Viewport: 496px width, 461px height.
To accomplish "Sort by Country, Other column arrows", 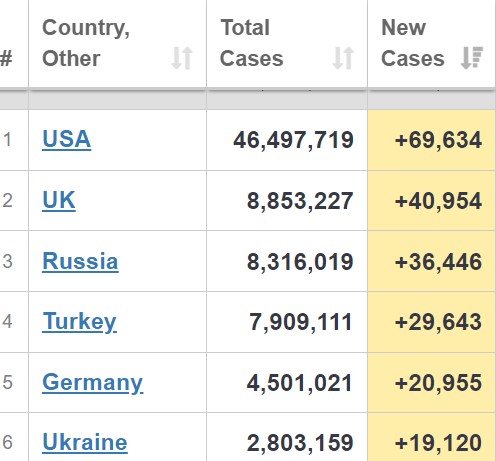I will [182, 58].
